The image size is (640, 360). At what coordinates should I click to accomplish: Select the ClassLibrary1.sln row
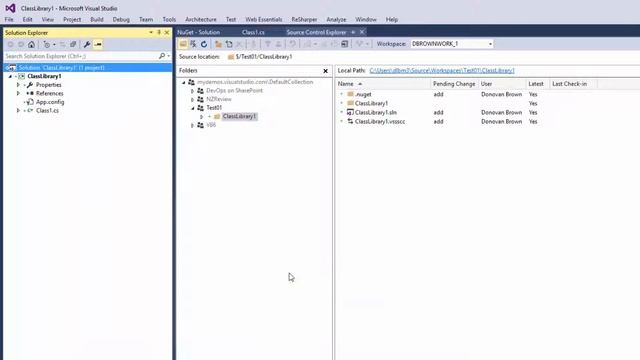point(486,112)
